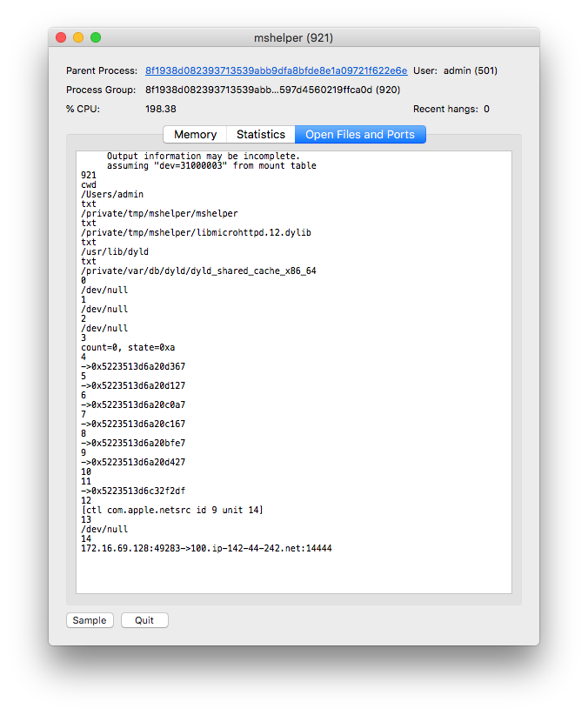This screenshot has width=588, height=715.
Task: Click the line ->0x5223513d6a20bfe7
Action: coord(133,444)
